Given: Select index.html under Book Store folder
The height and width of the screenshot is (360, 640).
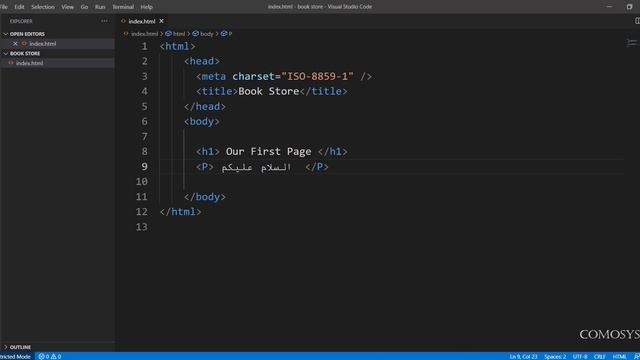Looking at the screenshot, I should (58, 63).
